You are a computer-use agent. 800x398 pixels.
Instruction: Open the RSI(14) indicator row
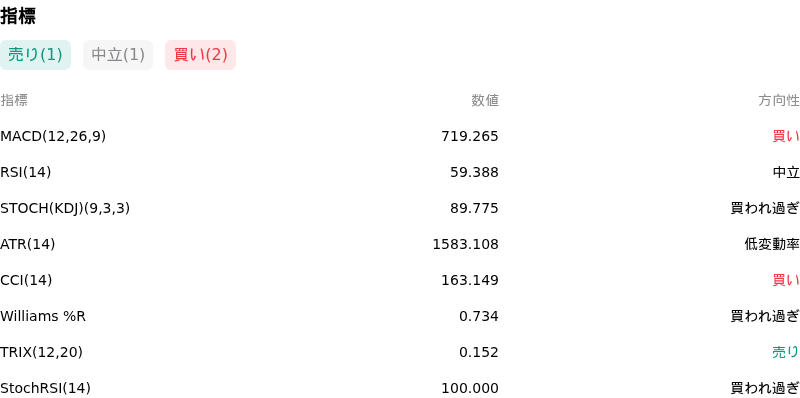point(400,172)
